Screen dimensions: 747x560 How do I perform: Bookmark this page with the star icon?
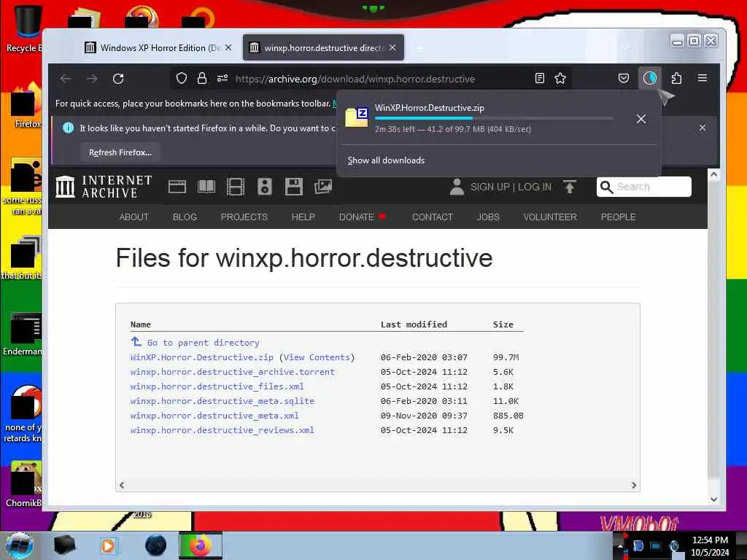(560, 78)
